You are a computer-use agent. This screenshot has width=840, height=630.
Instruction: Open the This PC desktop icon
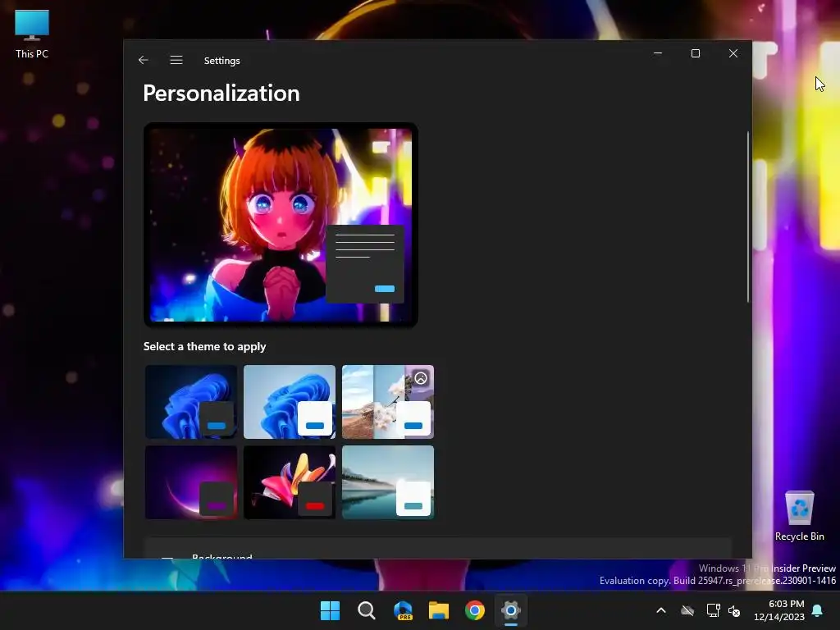click(x=32, y=34)
